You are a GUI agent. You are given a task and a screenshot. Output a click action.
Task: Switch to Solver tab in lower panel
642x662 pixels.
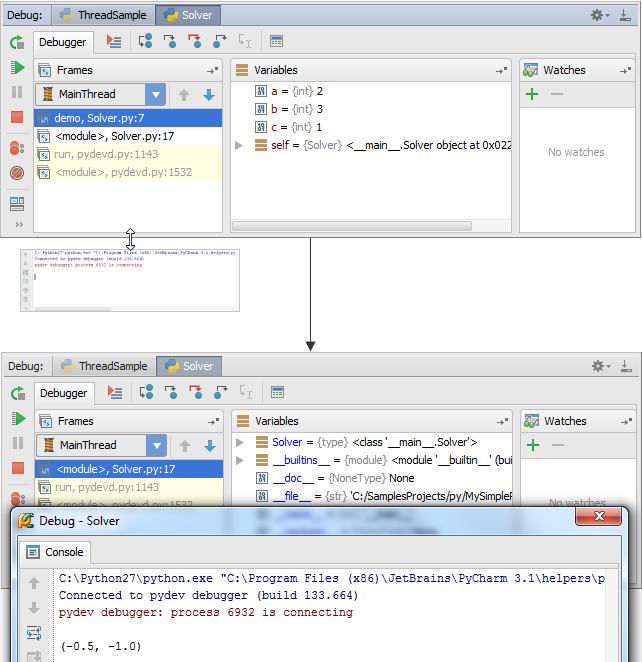point(189,366)
